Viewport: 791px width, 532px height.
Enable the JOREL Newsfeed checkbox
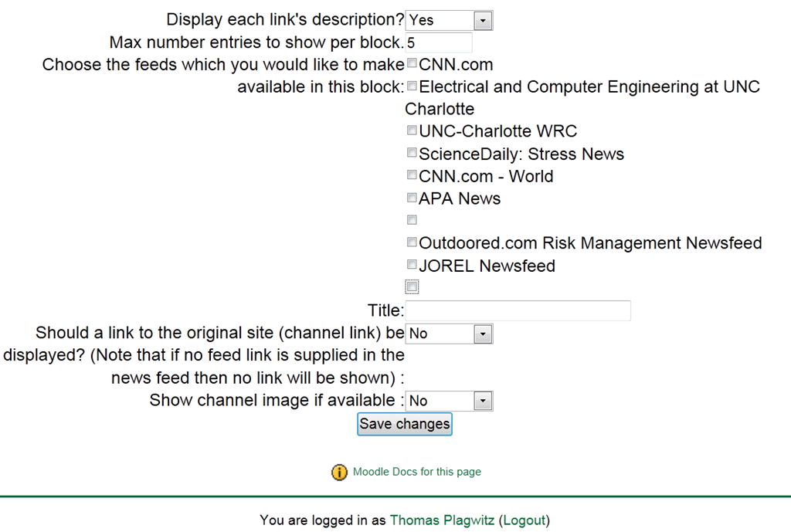tap(412, 265)
